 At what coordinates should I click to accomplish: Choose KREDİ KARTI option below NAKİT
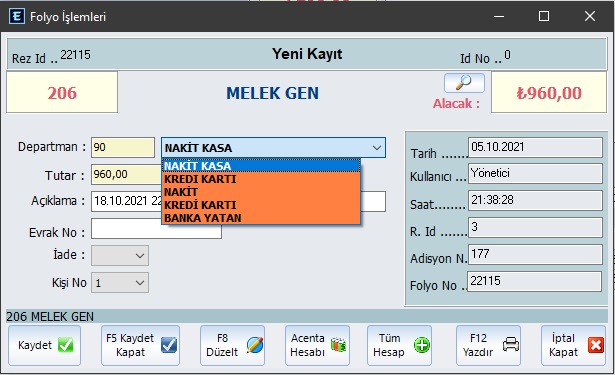[x=261, y=205]
